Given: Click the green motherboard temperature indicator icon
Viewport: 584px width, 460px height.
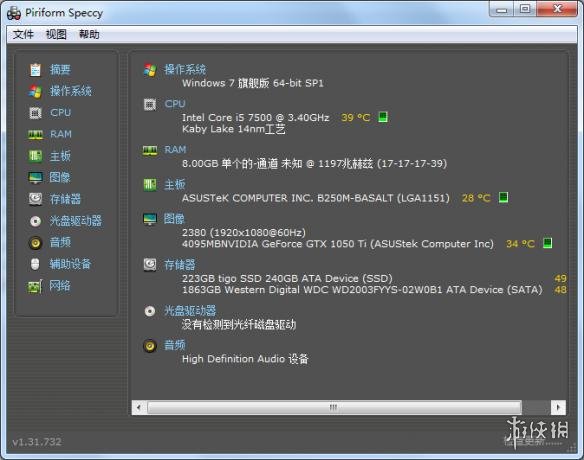Looking at the screenshot, I should coord(503,197).
